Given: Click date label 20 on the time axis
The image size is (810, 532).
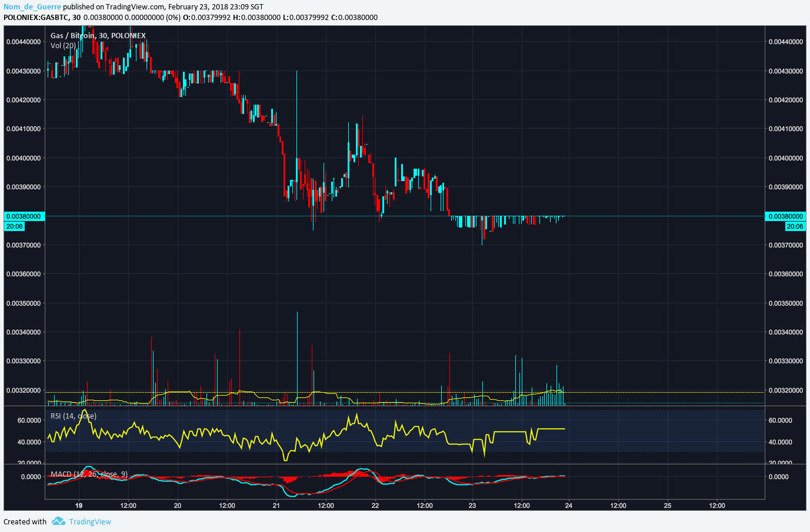Looking at the screenshot, I should pos(178,506).
